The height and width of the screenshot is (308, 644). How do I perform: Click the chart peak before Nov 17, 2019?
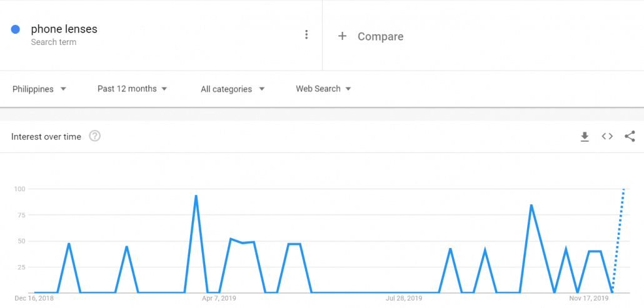click(531, 206)
